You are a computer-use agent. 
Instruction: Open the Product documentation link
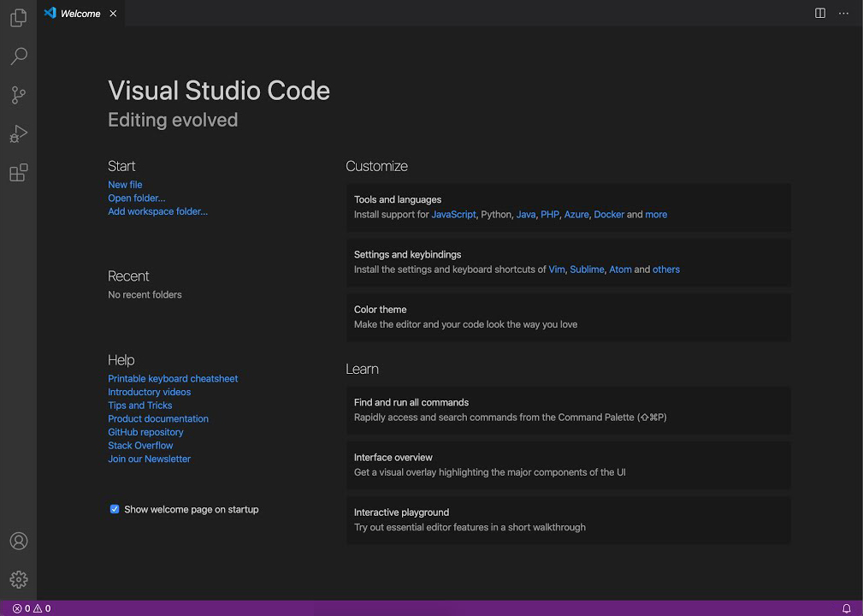(158, 419)
